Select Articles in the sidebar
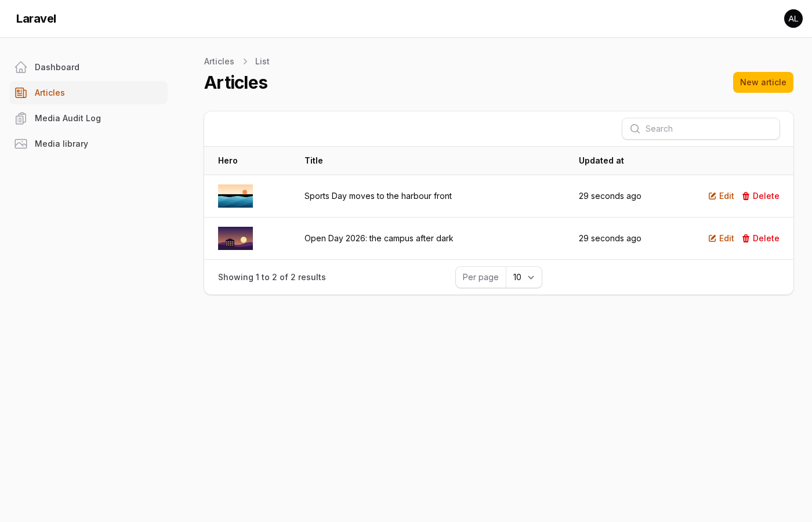 tap(88, 93)
